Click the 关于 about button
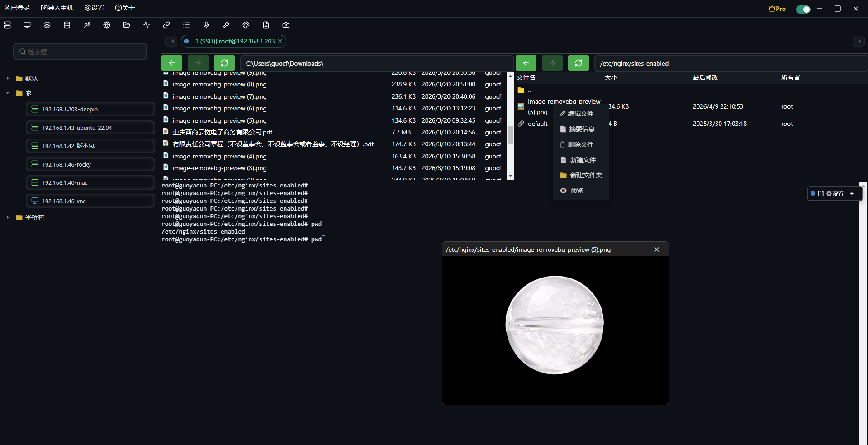The height and width of the screenshot is (445, 868). [125, 8]
